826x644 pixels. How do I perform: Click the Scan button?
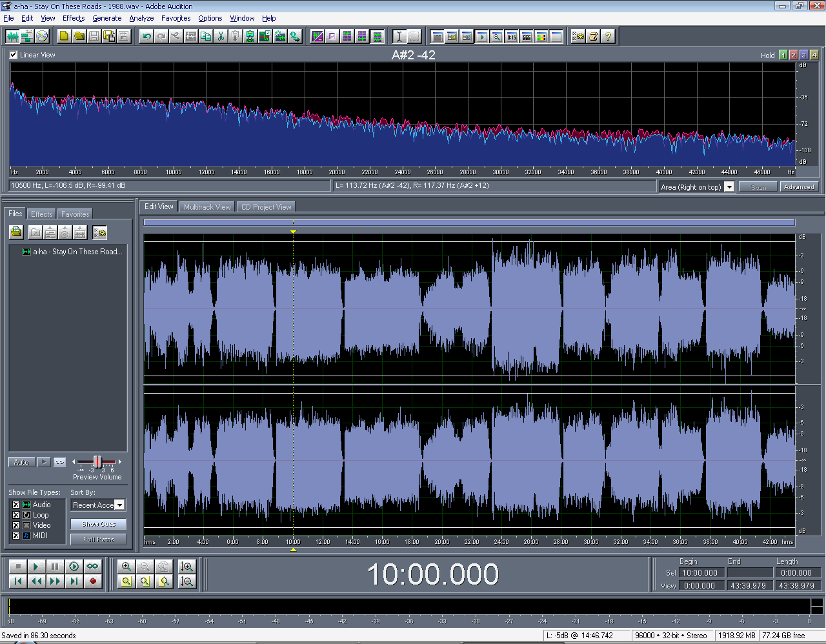[x=758, y=186]
